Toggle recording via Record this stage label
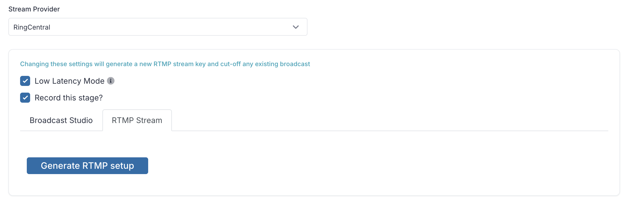Screen dimensions: 644x207 click(x=69, y=98)
